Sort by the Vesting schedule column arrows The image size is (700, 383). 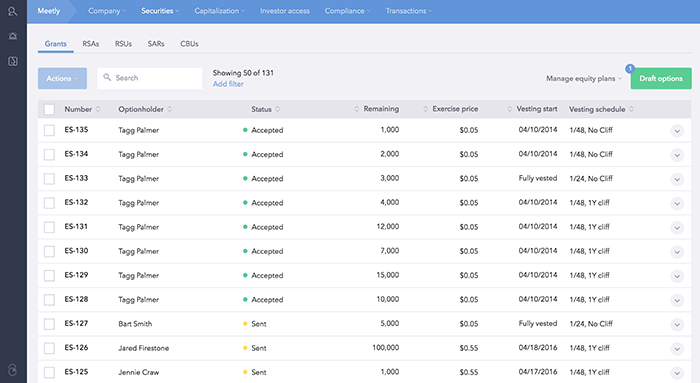pos(631,109)
